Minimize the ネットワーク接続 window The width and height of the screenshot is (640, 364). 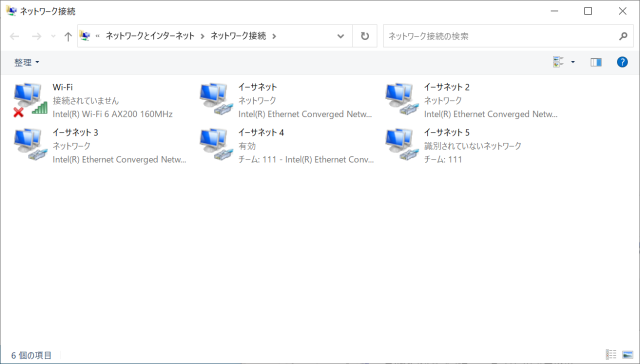pos(554,11)
